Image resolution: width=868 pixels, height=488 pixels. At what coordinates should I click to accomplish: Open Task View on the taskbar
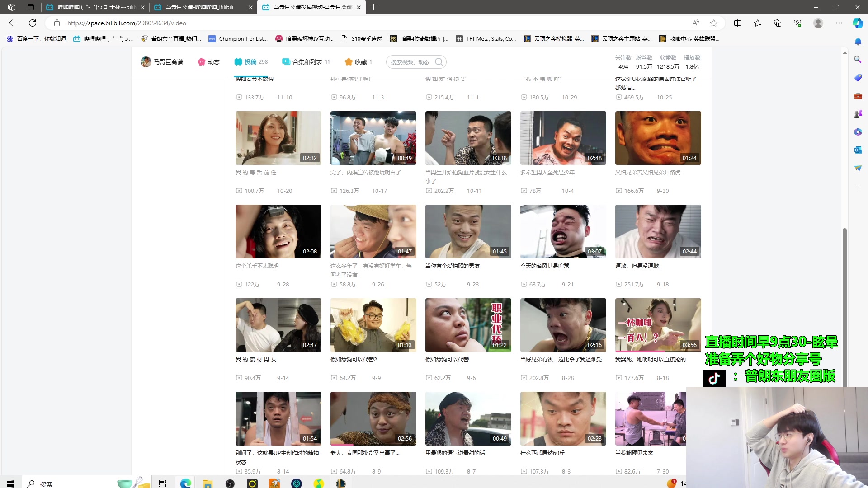pos(163,483)
